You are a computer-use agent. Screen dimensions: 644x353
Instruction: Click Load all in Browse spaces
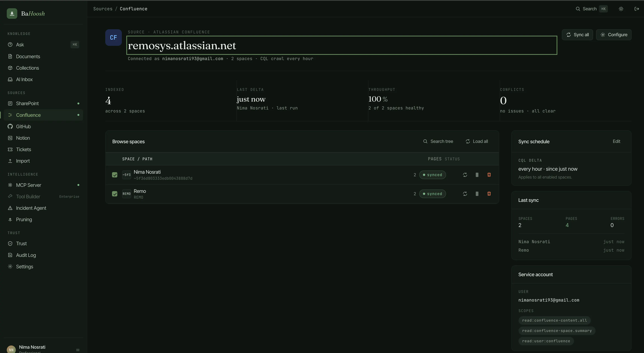477,141
